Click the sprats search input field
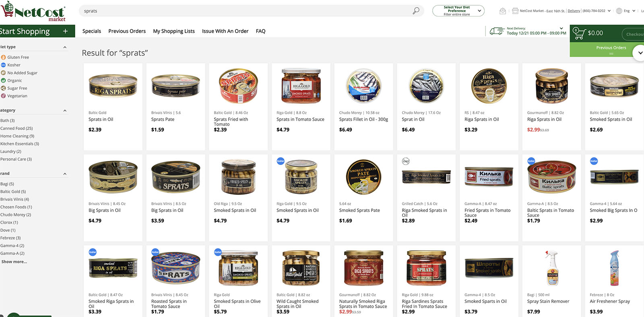 click(x=246, y=11)
